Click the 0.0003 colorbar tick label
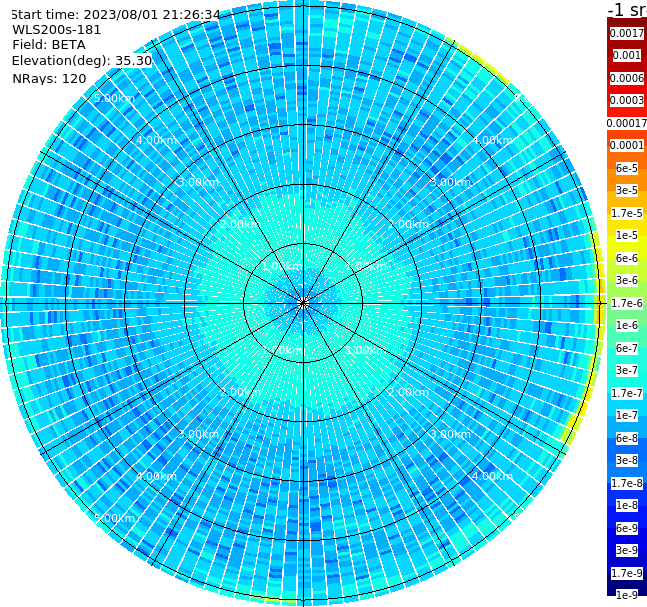 pos(627,100)
